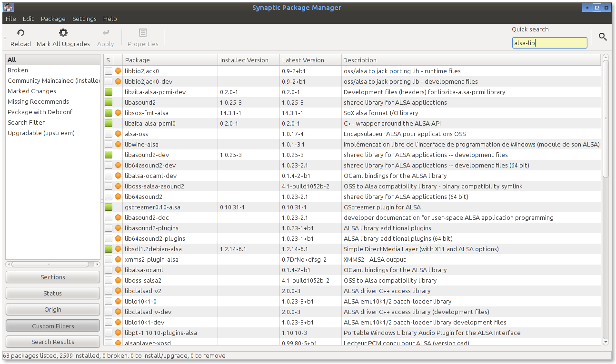Click the Sections button

tap(53, 277)
